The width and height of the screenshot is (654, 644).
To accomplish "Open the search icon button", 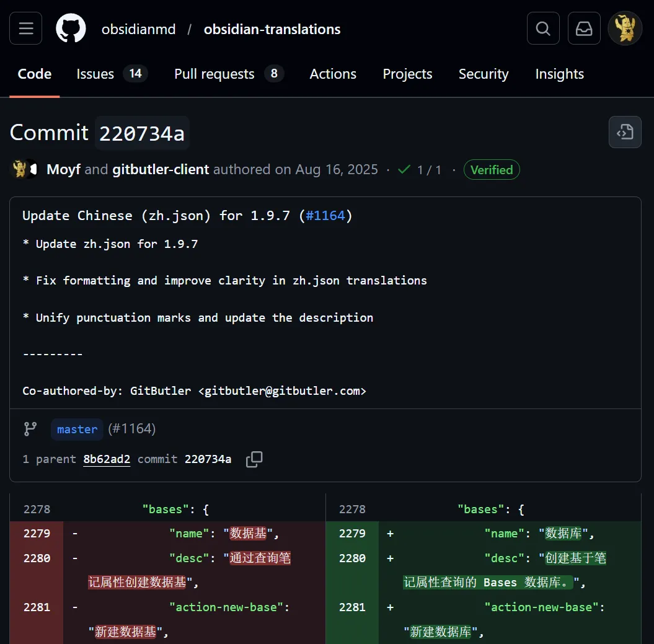I will (543, 29).
